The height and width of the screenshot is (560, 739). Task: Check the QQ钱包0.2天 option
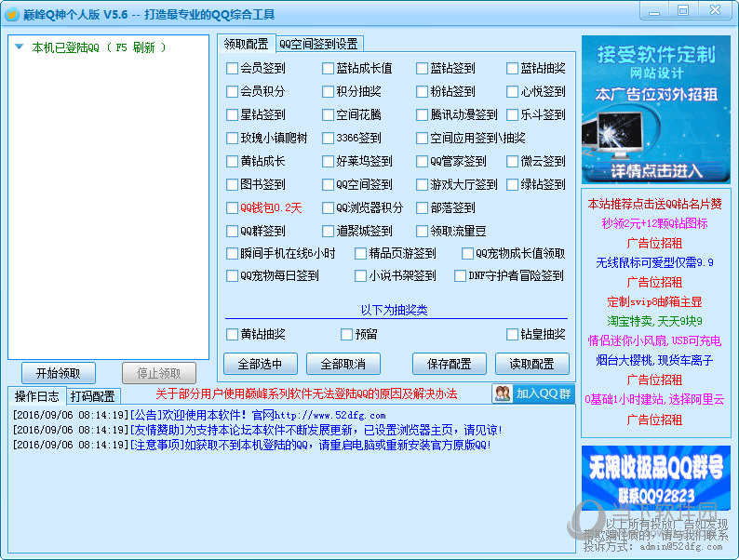tap(233, 207)
